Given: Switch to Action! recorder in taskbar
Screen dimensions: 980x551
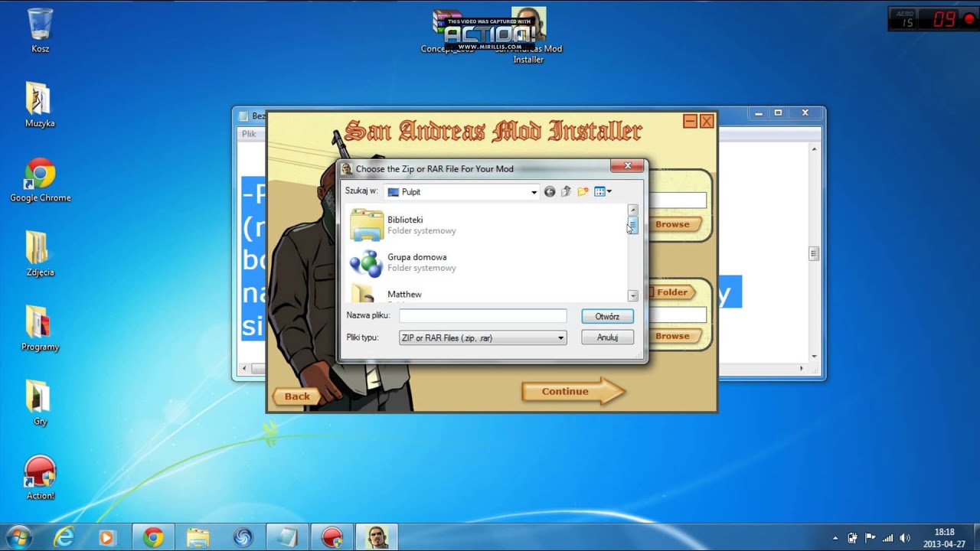Looking at the screenshot, I should pyautogui.click(x=332, y=537).
